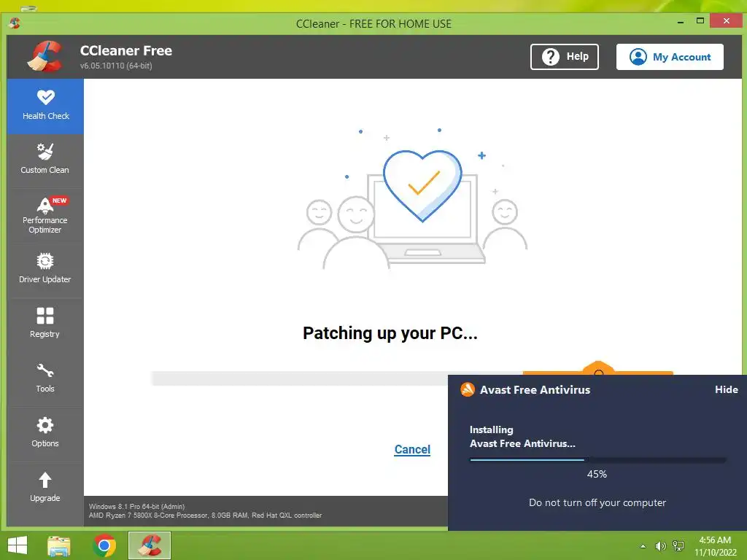Open File Explorer from taskbar
747x560 pixels.
coord(59,545)
